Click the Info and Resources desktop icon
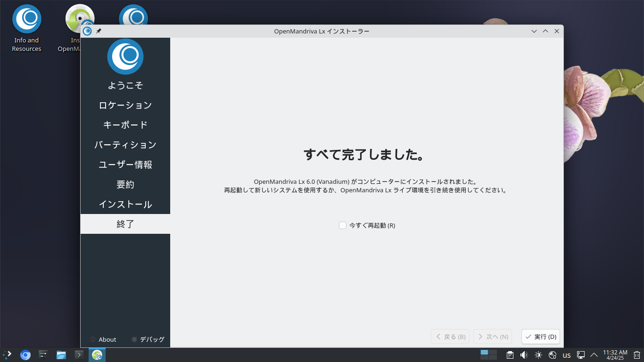 click(27, 29)
